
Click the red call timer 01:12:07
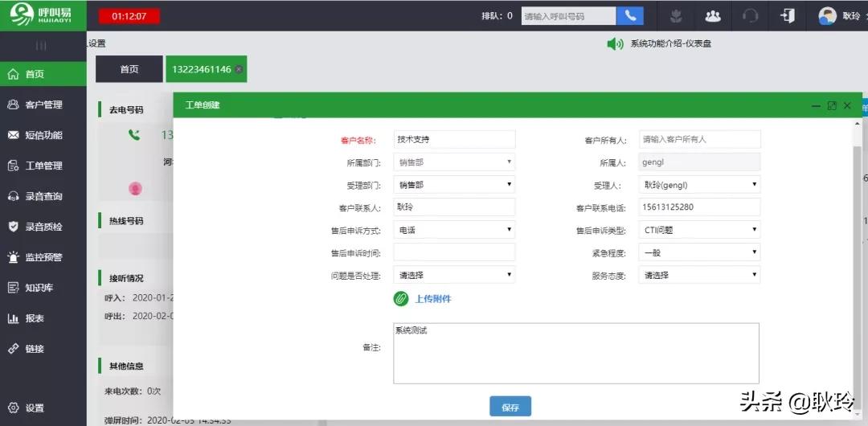129,16
